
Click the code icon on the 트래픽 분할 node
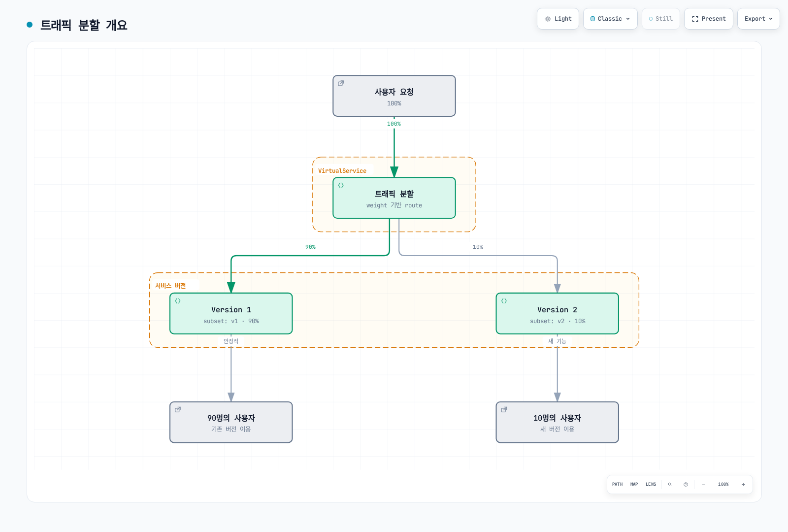tap(341, 185)
